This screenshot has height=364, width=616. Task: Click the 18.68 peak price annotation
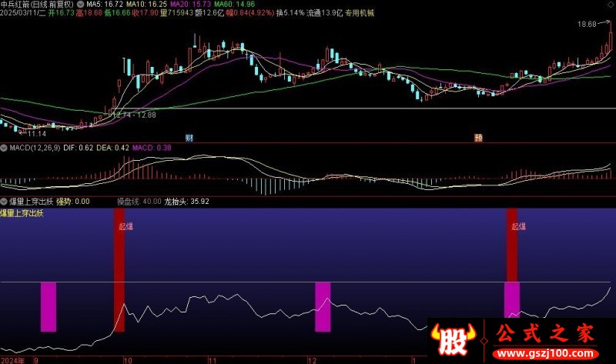tap(587, 25)
